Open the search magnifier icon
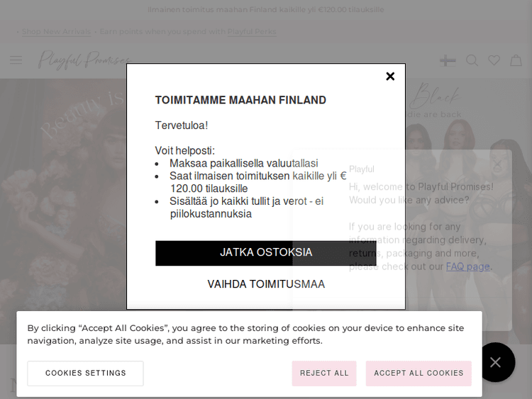 472,60
